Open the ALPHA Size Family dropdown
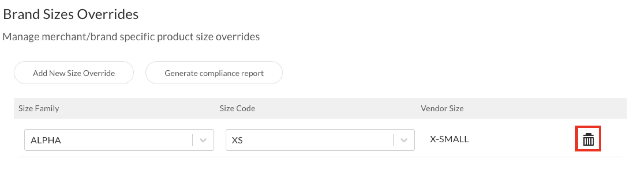Screen dimensions: 644x182 click(119, 140)
